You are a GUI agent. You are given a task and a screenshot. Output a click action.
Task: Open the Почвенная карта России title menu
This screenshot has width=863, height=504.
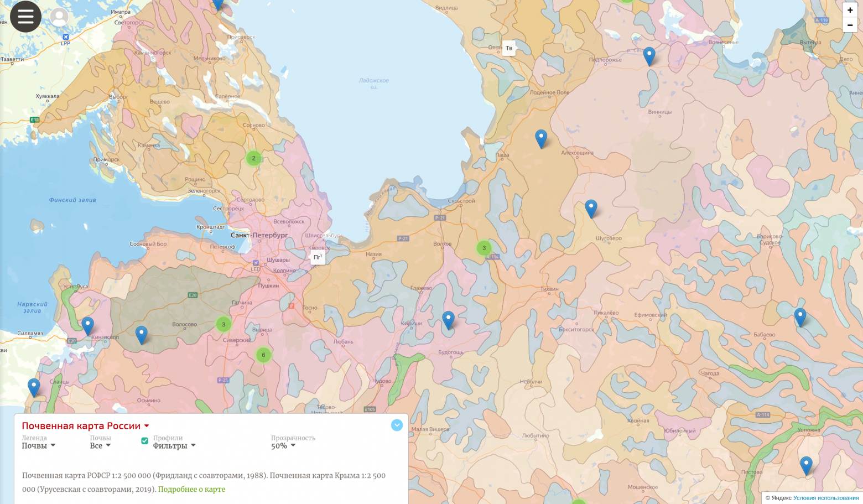tap(86, 426)
